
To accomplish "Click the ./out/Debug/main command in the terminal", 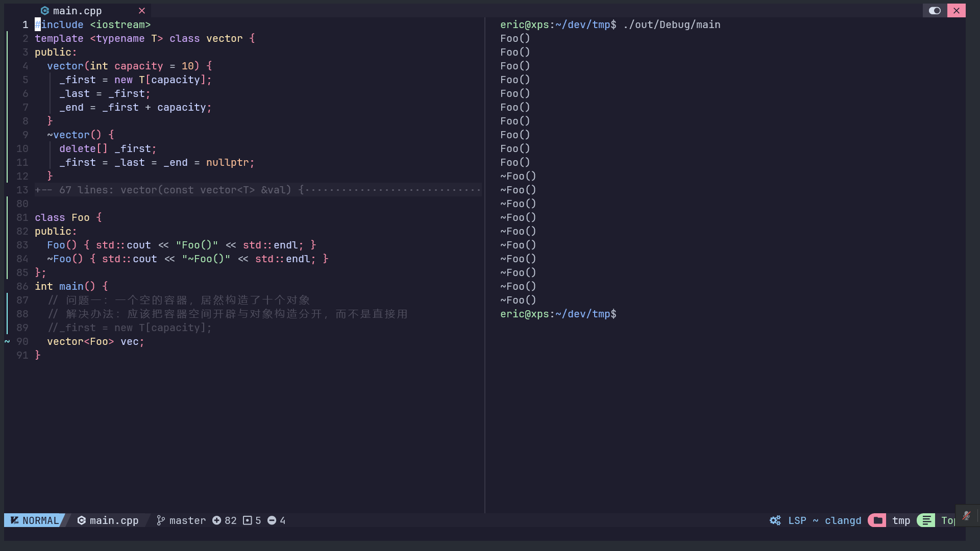I will (x=671, y=24).
